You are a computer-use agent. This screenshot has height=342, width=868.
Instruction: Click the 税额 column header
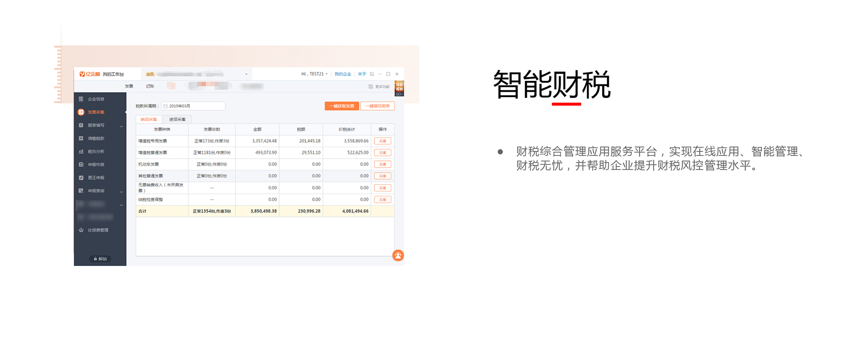[x=301, y=130]
